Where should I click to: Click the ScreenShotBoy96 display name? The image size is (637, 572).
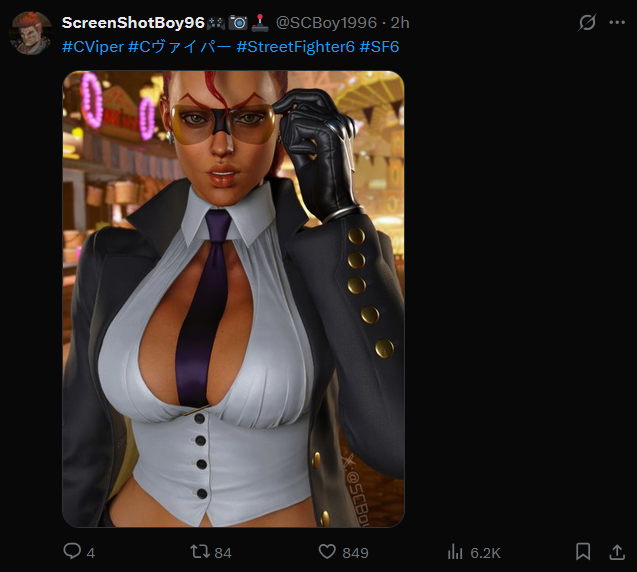pos(133,23)
